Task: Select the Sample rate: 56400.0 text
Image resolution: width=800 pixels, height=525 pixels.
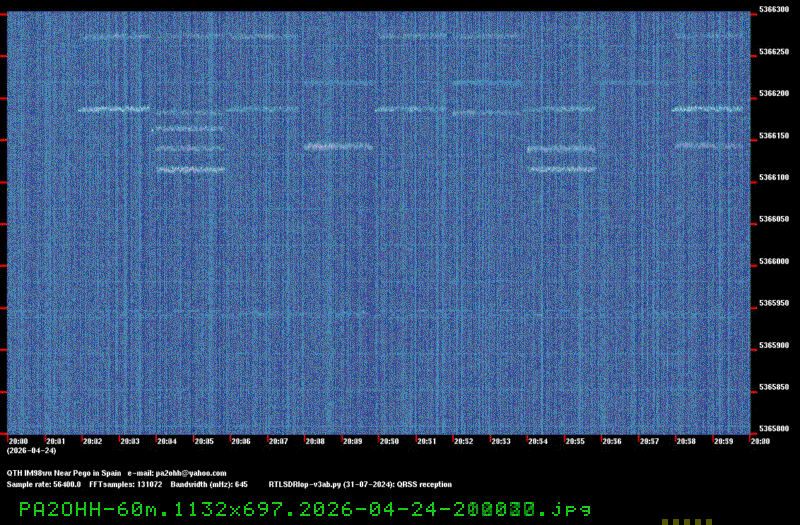Action: (x=43, y=485)
